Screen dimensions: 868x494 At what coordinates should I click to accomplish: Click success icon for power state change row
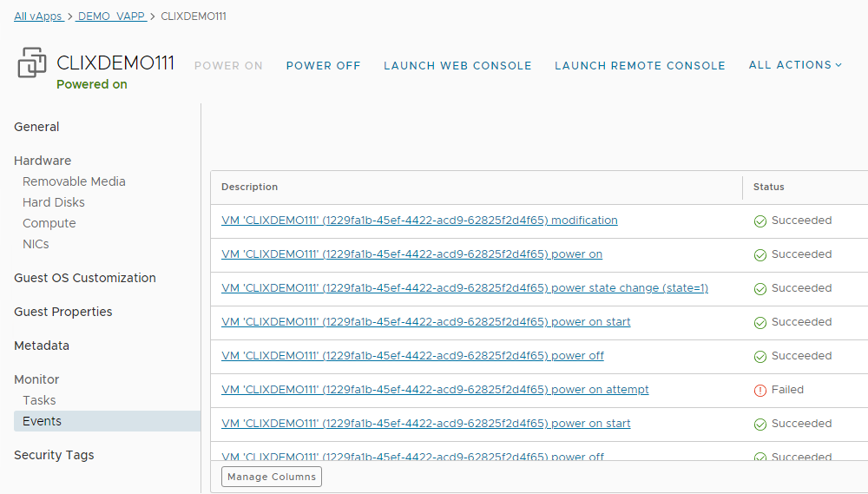[x=760, y=289]
